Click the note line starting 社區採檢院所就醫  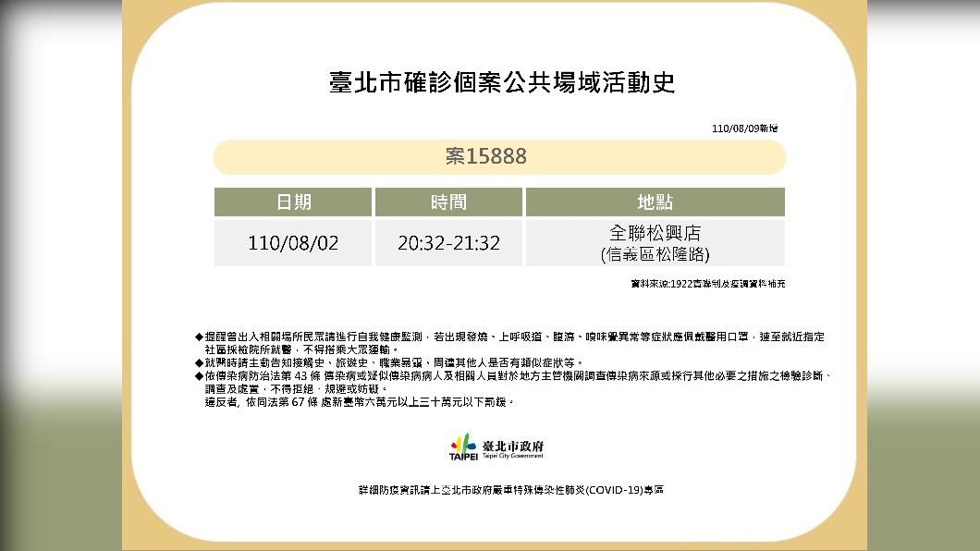pos(301,349)
